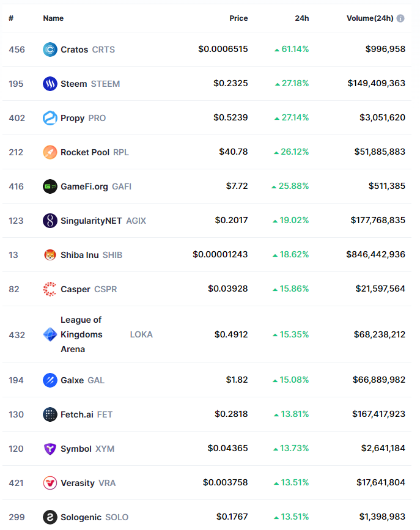
Task: Click the Volume(24h) info icon
Action: tap(400, 18)
